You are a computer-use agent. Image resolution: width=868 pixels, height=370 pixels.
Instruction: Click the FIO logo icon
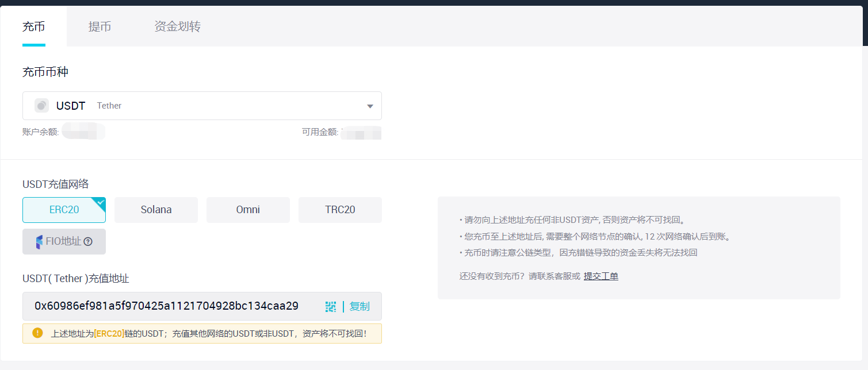click(39, 242)
